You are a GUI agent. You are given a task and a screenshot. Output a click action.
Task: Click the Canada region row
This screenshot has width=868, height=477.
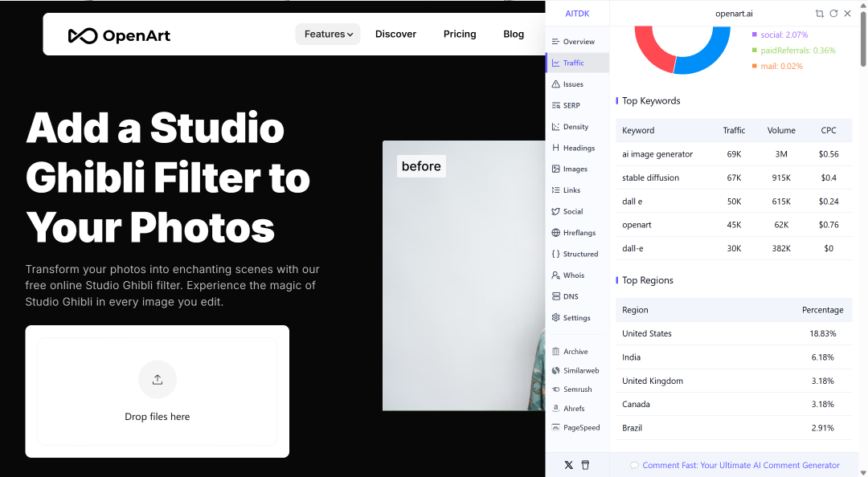[734, 404]
